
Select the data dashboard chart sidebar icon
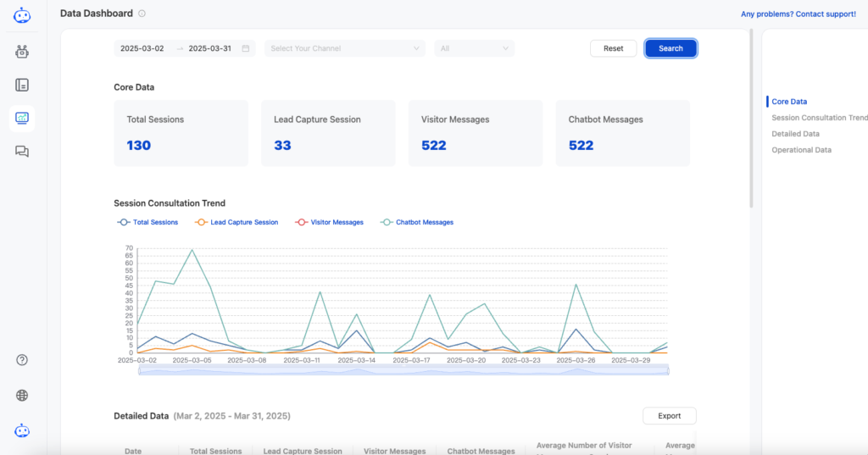click(22, 118)
